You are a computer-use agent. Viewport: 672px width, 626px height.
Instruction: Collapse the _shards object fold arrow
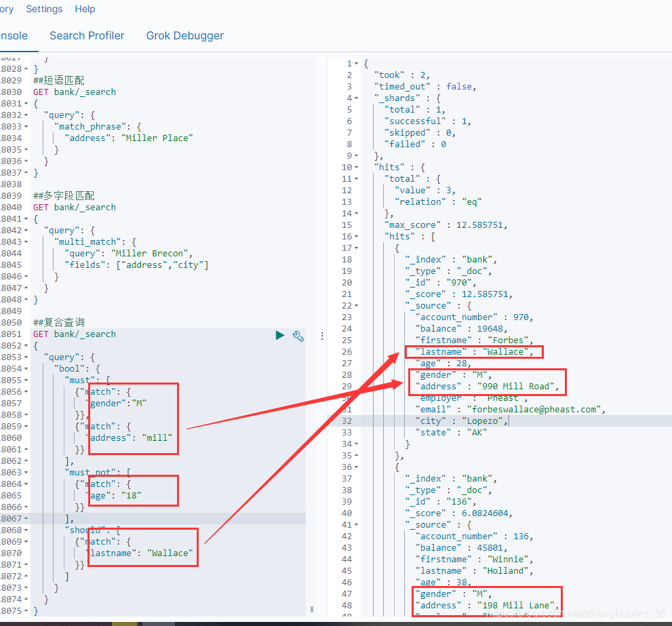click(x=355, y=98)
